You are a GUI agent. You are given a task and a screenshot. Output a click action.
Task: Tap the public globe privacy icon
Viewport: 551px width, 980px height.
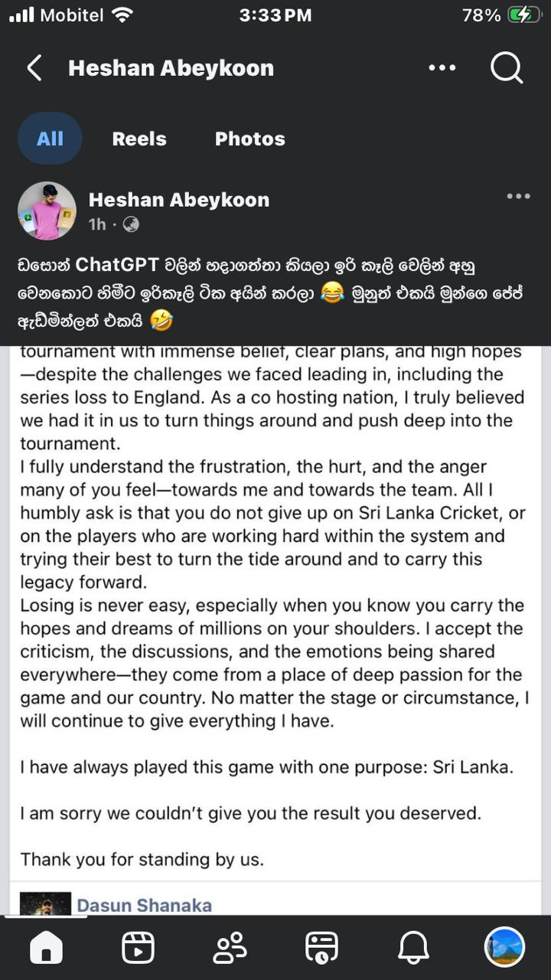click(x=131, y=224)
